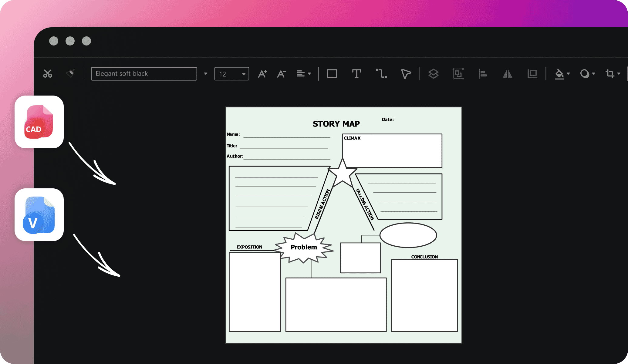
Task: Click the scissors/cut tool
Action: point(48,73)
